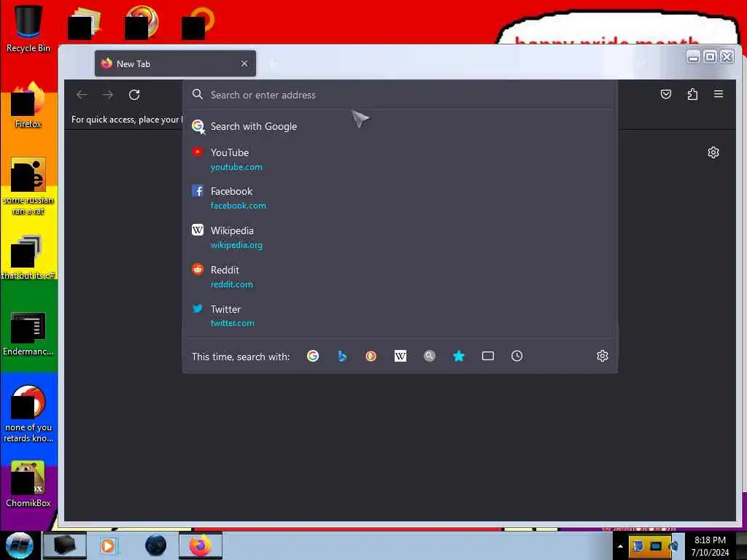Click the bookmarks toolbar 'For quick access' text
The height and width of the screenshot is (560, 747).
(127, 120)
